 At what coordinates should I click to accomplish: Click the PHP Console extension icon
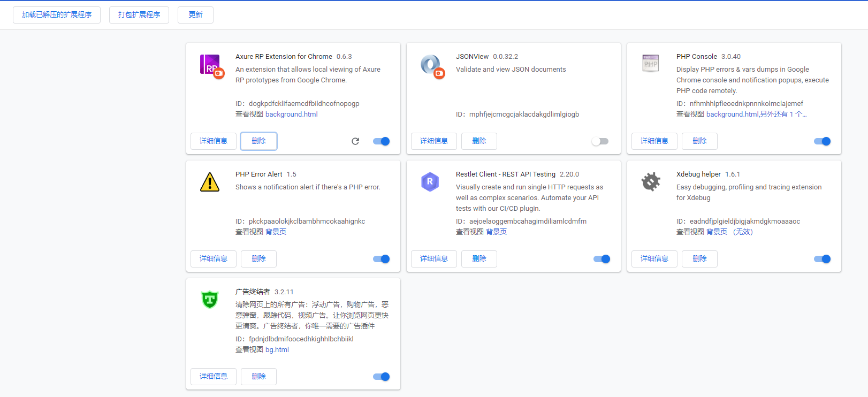(x=651, y=64)
